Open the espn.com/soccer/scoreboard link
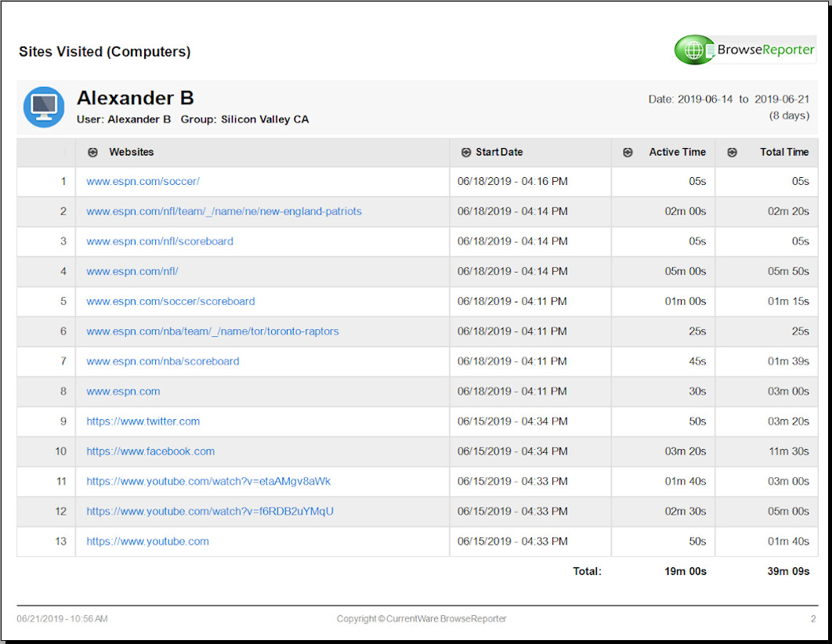Image resolution: width=832 pixels, height=644 pixels. (170, 302)
